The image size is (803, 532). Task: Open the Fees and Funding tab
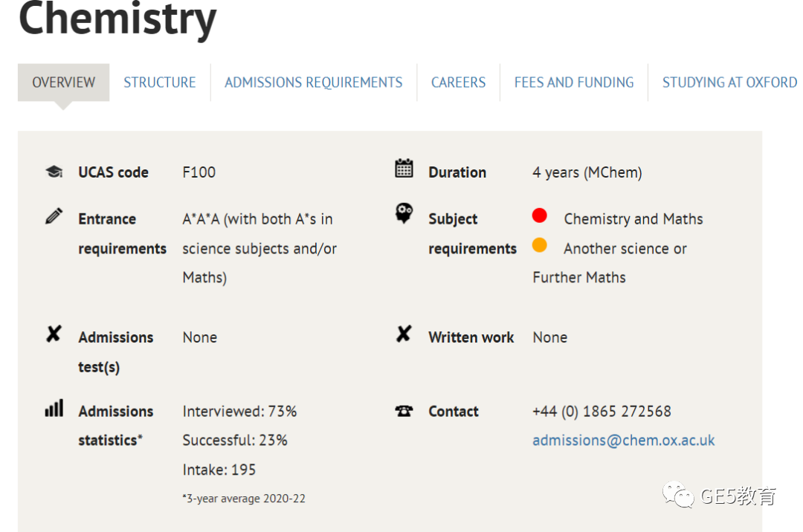574,82
